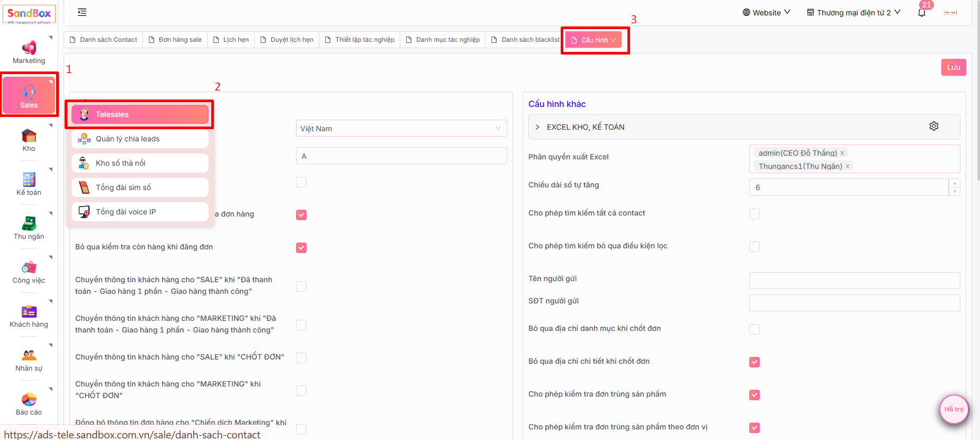Switch to the Đơn hàng sale tab
This screenshot has height=440, width=980.
tap(175, 40)
